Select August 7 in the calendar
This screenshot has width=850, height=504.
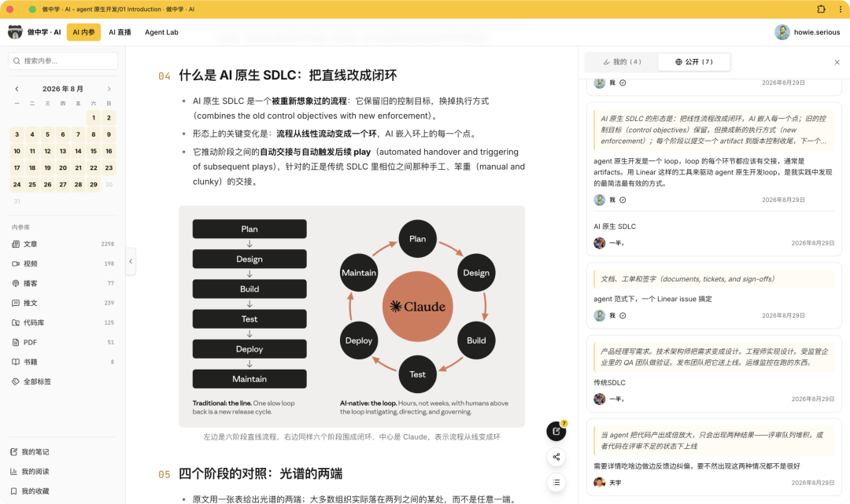click(78, 134)
